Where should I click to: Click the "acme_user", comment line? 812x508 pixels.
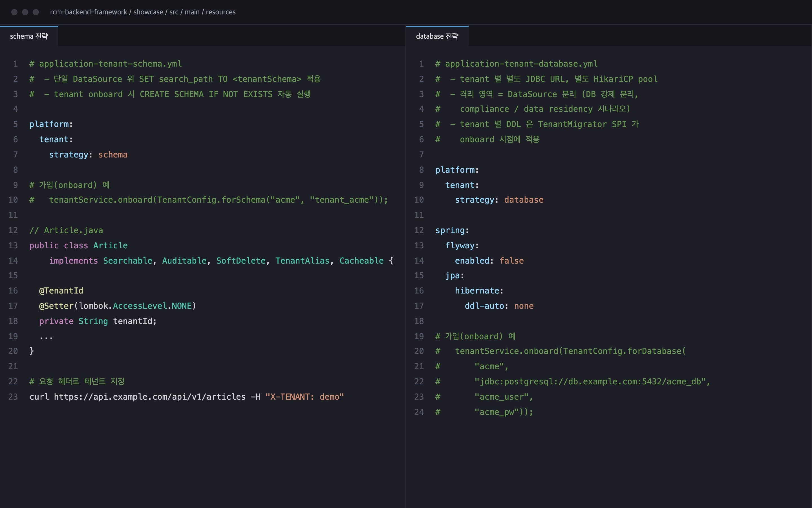pyautogui.click(x=484, y=397)
